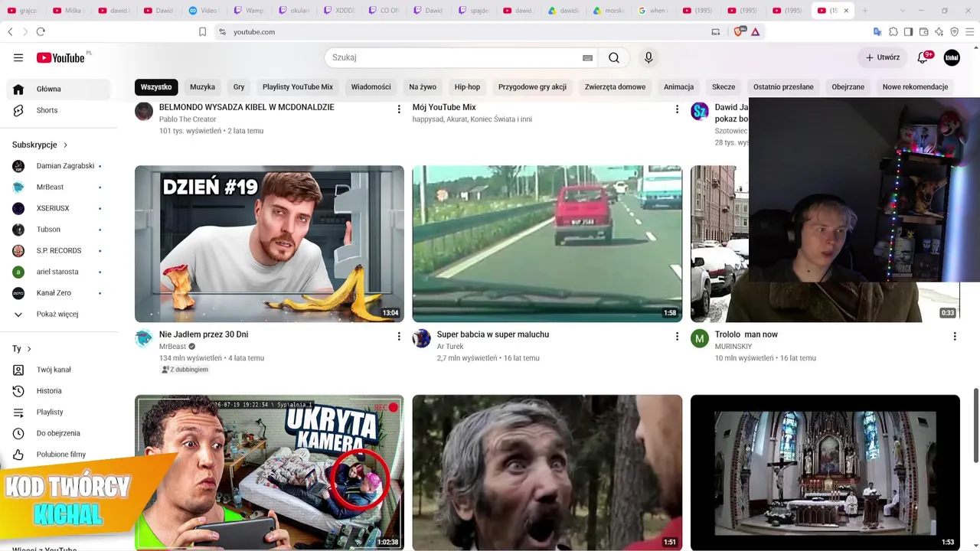The height and width of the screenshot is (551, 980).
Task: Open Polubione filmy in the sidebar
Action: pyautogui.click(x=58, y=455)
